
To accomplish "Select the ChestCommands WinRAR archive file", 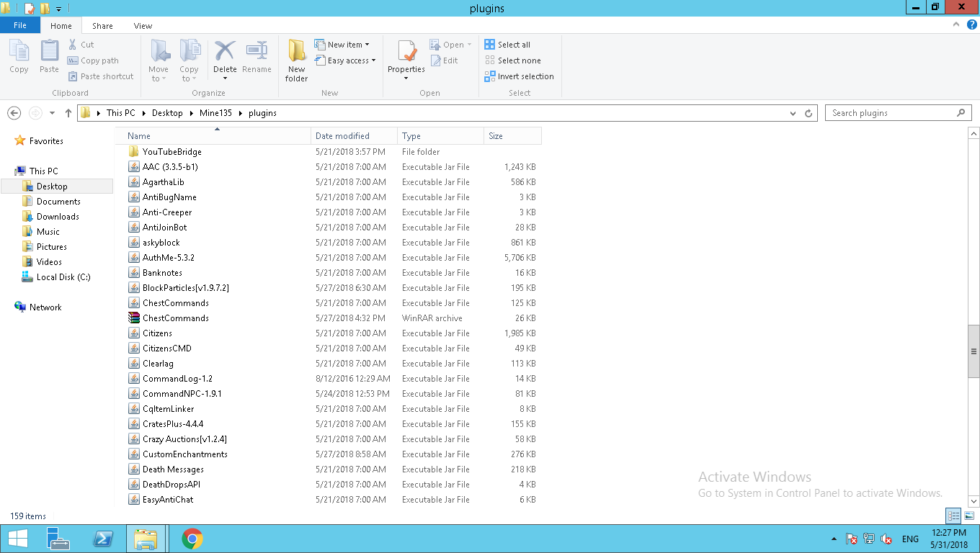I will click(x=175, y=318).
